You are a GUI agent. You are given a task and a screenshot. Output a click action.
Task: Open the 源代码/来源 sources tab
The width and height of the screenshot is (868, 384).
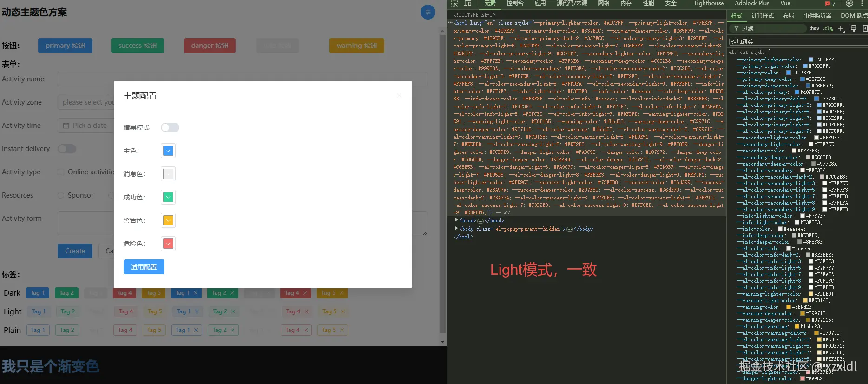tap(572, 3)
